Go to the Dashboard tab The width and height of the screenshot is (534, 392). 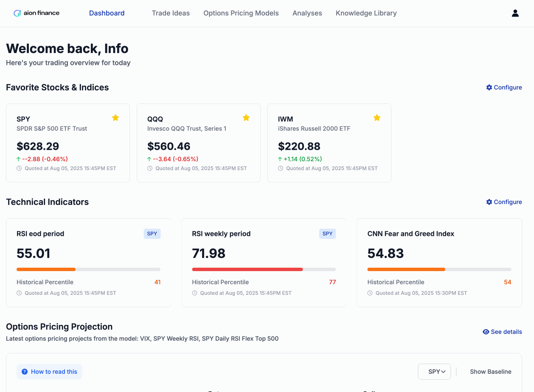click(x=107, y=13)
